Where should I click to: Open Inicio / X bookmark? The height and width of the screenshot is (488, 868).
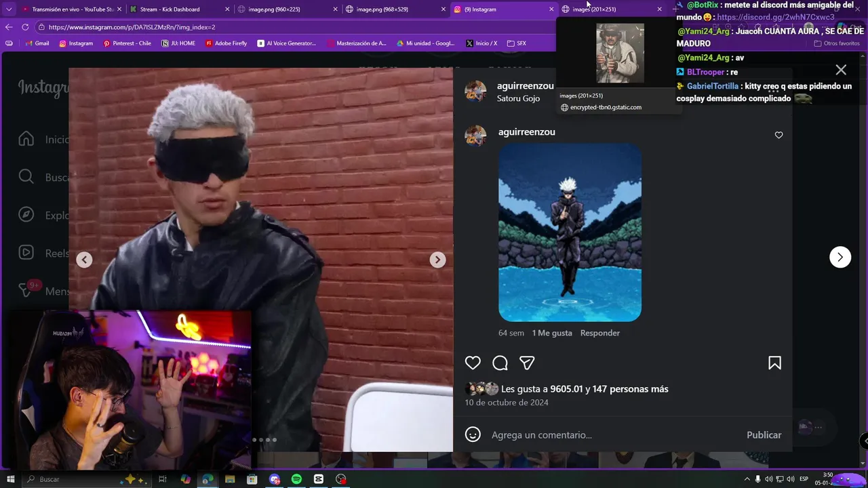click(481, 43)
